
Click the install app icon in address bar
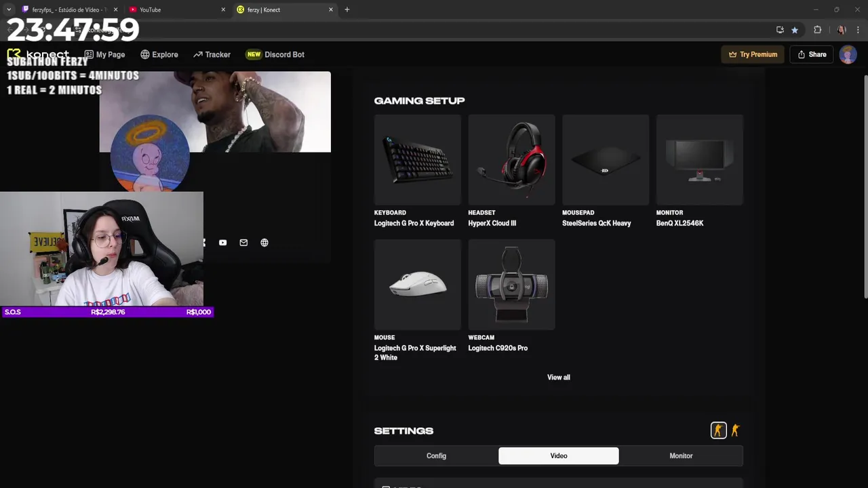[x=780, y=30]
